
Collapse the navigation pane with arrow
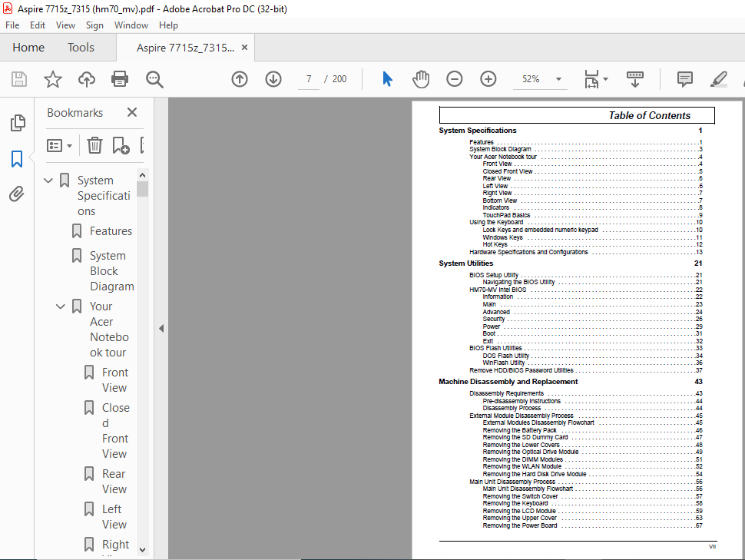161,329
